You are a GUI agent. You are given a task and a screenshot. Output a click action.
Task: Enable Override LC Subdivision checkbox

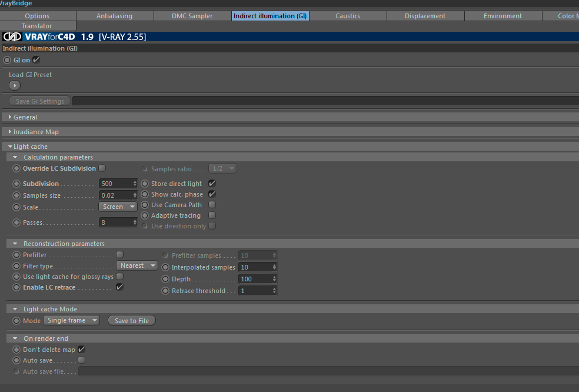(x=102, y=168)
